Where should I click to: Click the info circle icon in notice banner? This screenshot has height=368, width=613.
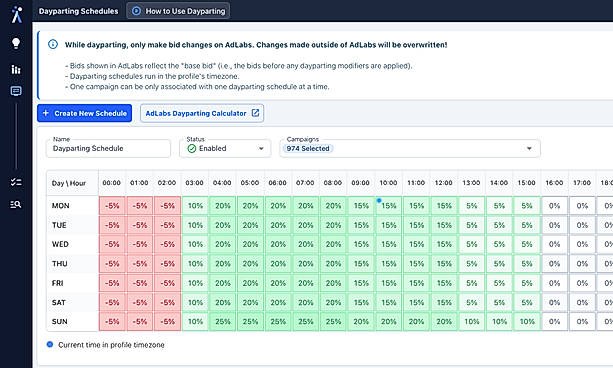pyautogui.click(x=53, y=44)
